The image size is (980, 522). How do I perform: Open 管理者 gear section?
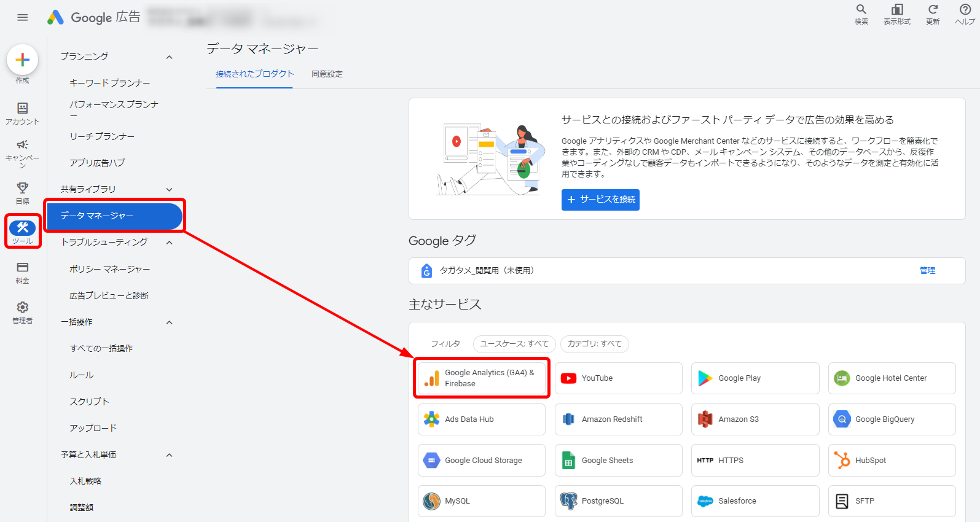click(23, 313)
